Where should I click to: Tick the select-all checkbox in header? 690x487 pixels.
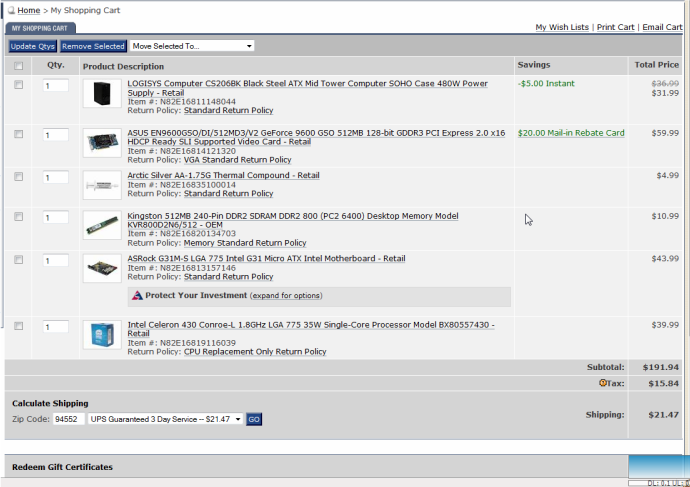pyautogui.click(x=18, y=66)
